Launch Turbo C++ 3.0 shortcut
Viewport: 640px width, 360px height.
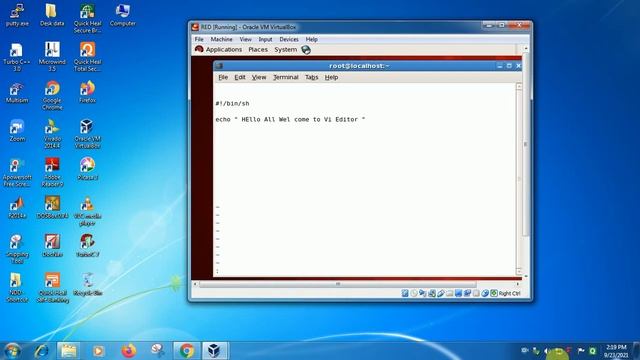tap(17, 57)
